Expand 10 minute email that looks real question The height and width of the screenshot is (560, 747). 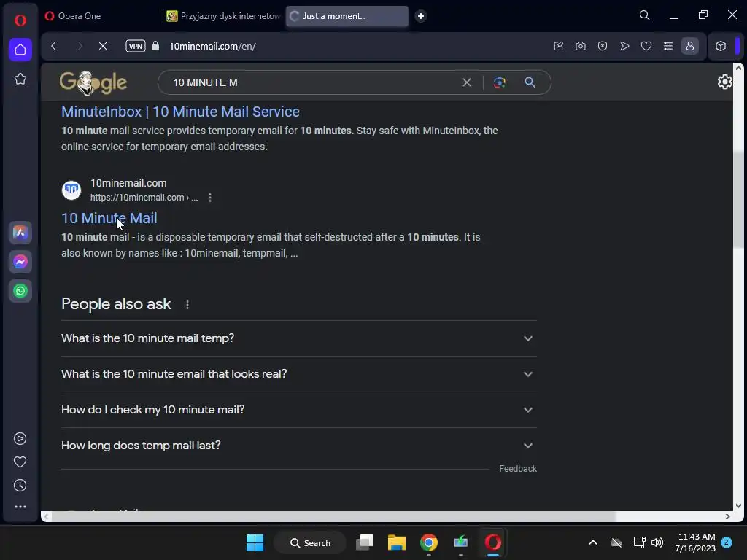(298, 374)
